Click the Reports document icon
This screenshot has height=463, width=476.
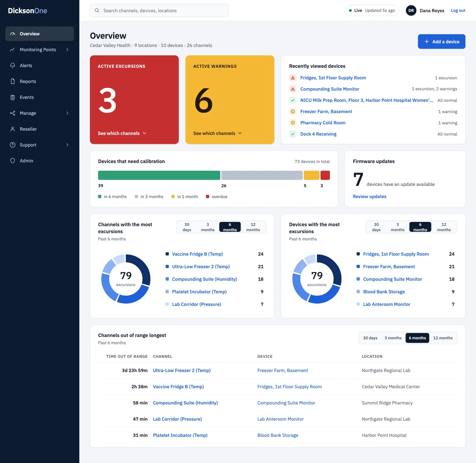tap(13, 81)
